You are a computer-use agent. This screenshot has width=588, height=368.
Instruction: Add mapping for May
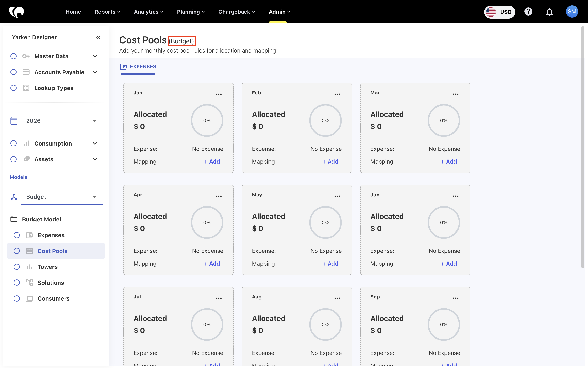[x=330, y=263]
